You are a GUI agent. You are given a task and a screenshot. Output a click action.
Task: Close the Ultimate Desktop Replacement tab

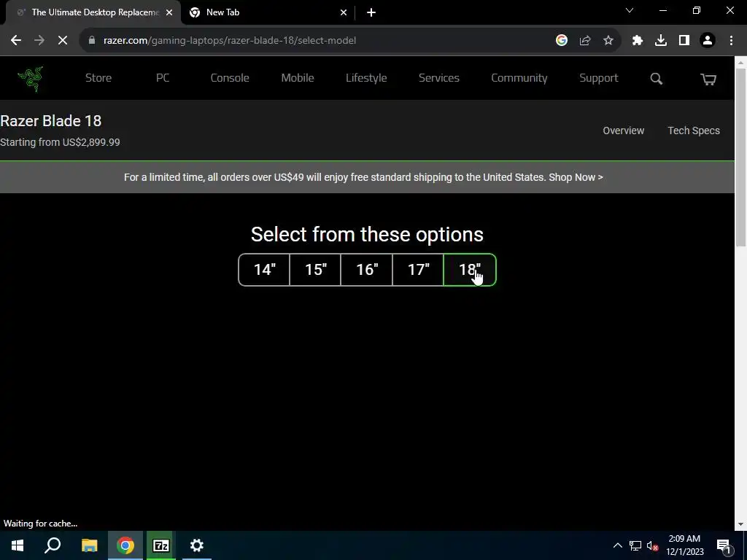point(169,12)
